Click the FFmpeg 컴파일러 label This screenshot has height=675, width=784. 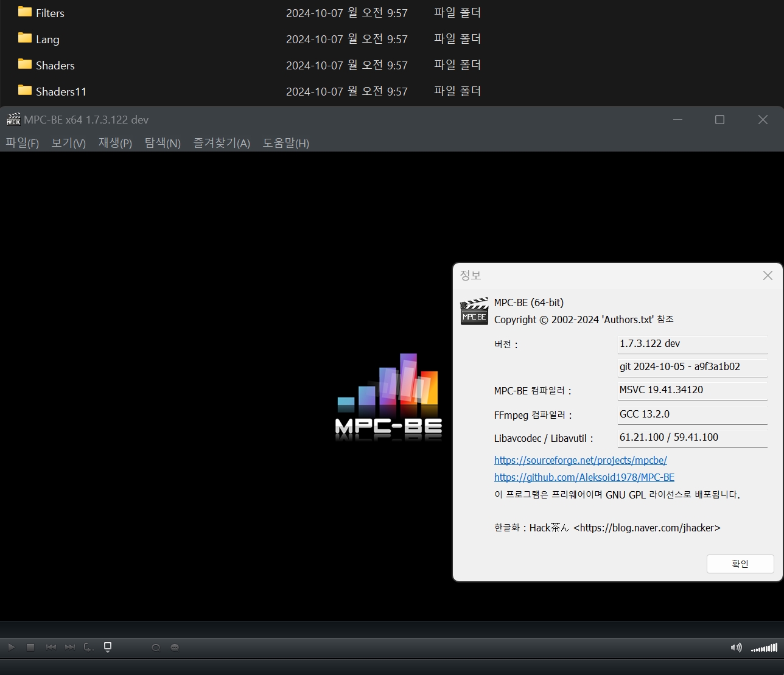(533, 415)
